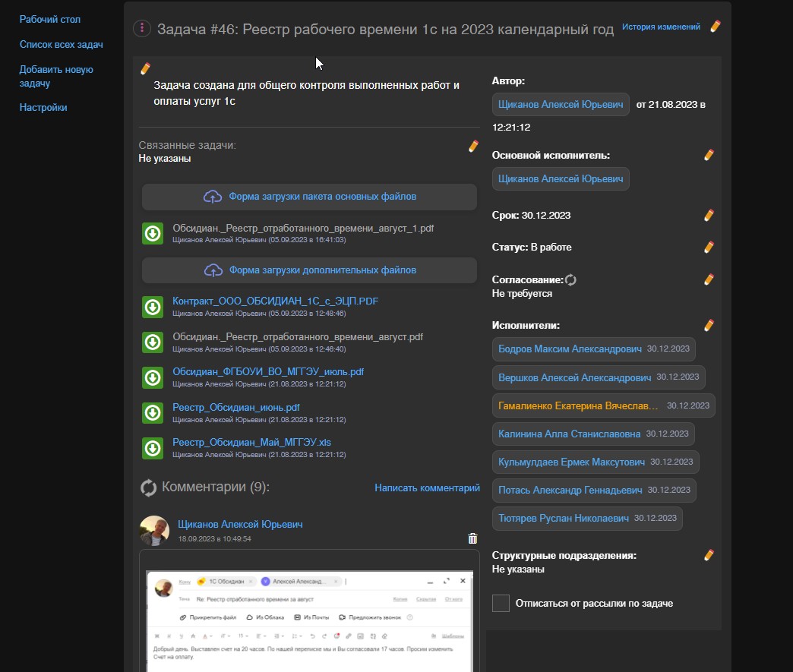Viewport: 793px width, 672px height.
Task: Check Отписаться от рассылки по задаче box
Action: click(501, 603)
